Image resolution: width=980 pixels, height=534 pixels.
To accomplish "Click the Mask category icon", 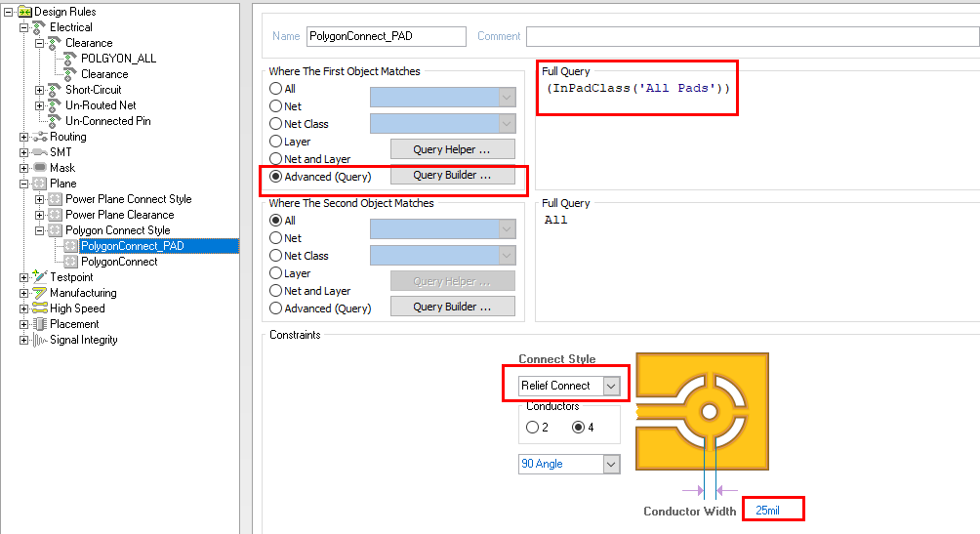I will 40,168.
